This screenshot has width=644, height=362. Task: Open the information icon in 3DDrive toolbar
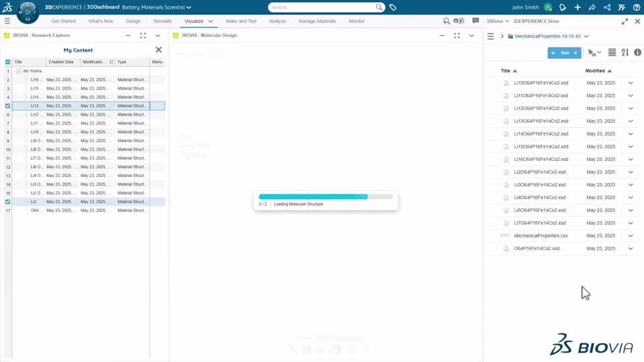point(637,52)
